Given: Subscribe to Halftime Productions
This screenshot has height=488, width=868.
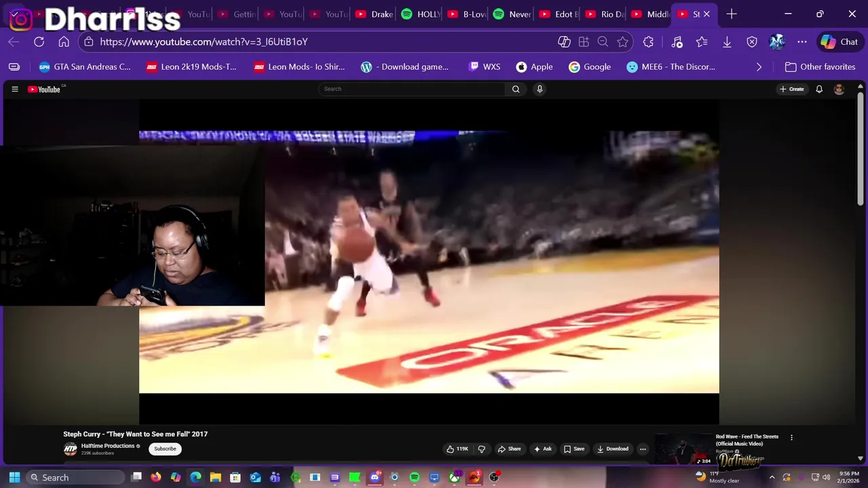Looking at the screenshot, I should [x=165, y=449].
